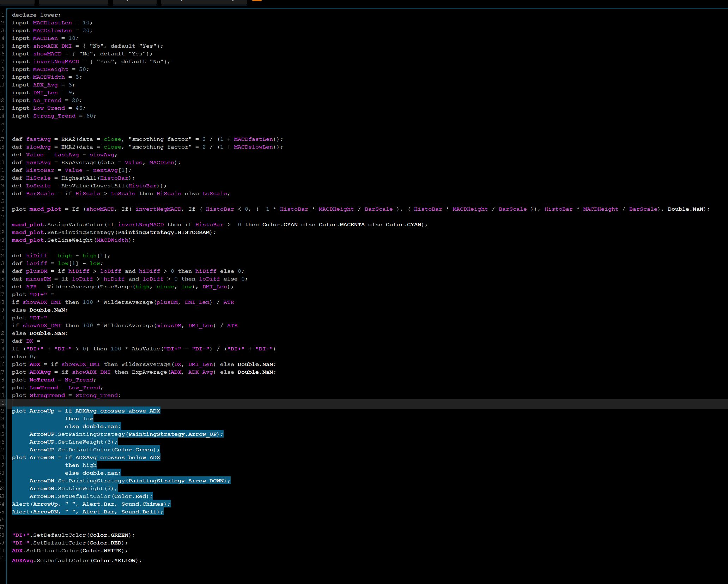
Task: Select the "input MACDLen = 10;" line
Action: pos(45,38)
